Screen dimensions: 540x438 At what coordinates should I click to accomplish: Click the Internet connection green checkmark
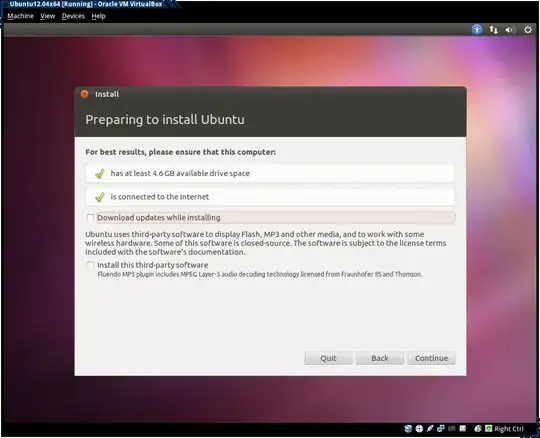click(x=100, y=197)
